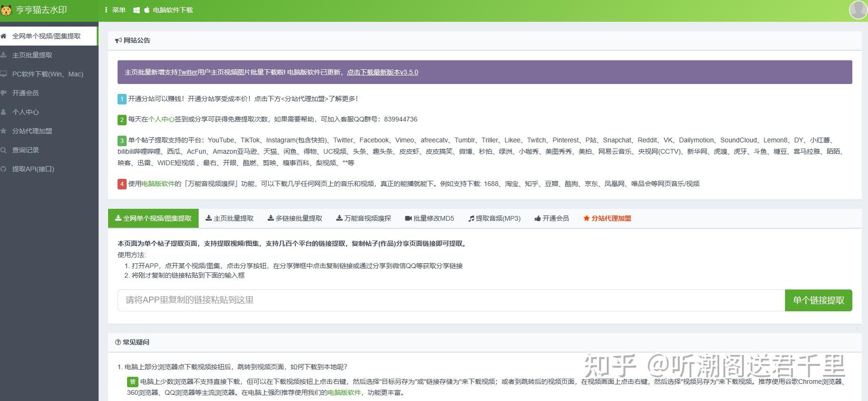Screen dimensions: 868x401
Task: Click the 电脑版软件 link in the FAQ answer
Action: (x=344, y=392)
